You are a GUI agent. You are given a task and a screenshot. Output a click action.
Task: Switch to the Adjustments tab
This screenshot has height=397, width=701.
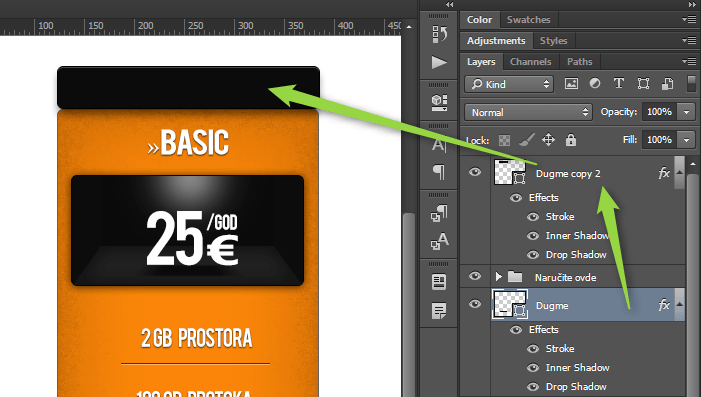(x=496, y=41)
